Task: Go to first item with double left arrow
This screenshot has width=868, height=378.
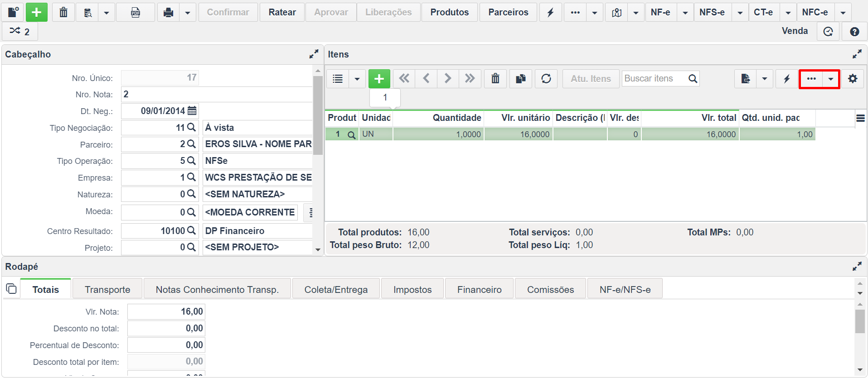Action: pos(404,79)
